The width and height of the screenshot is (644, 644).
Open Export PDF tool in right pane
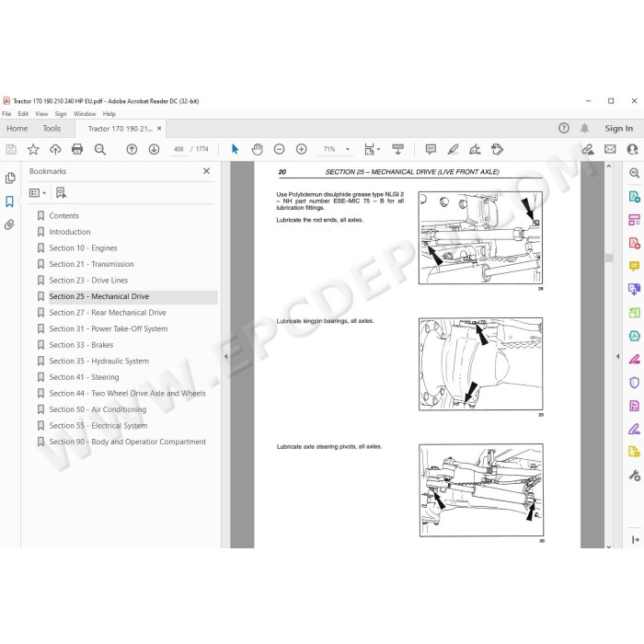coord(634,196)
